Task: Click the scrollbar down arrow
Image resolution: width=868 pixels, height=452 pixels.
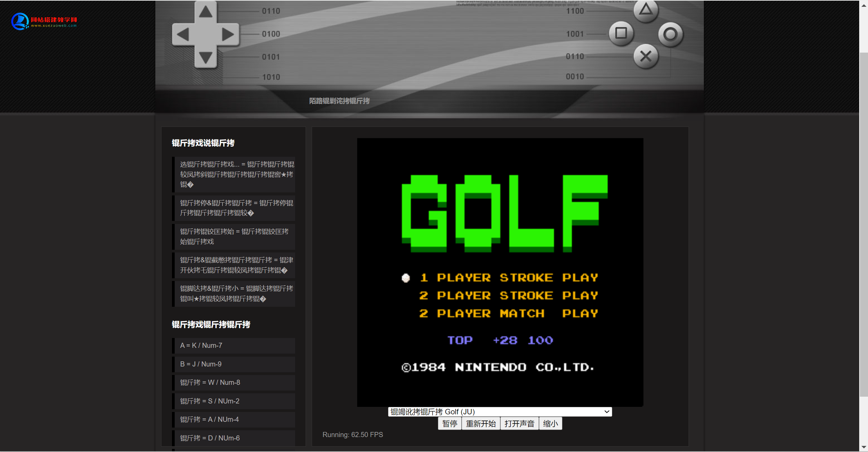Action: coord(864,448)
